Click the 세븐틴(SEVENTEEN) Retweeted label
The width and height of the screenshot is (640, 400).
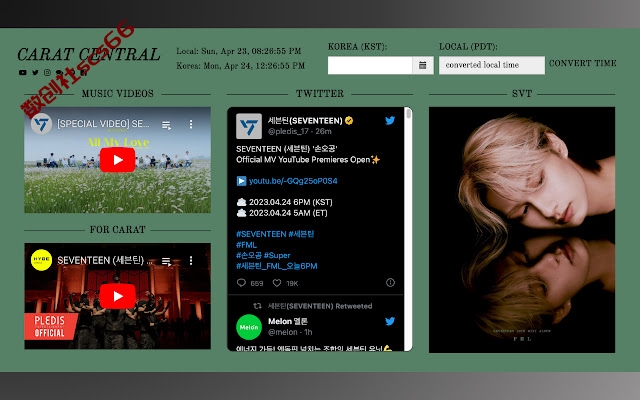coord(320,306)
